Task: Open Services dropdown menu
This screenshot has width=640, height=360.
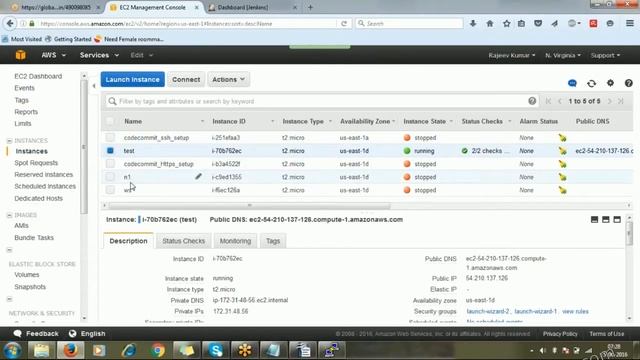Action: 99,55
